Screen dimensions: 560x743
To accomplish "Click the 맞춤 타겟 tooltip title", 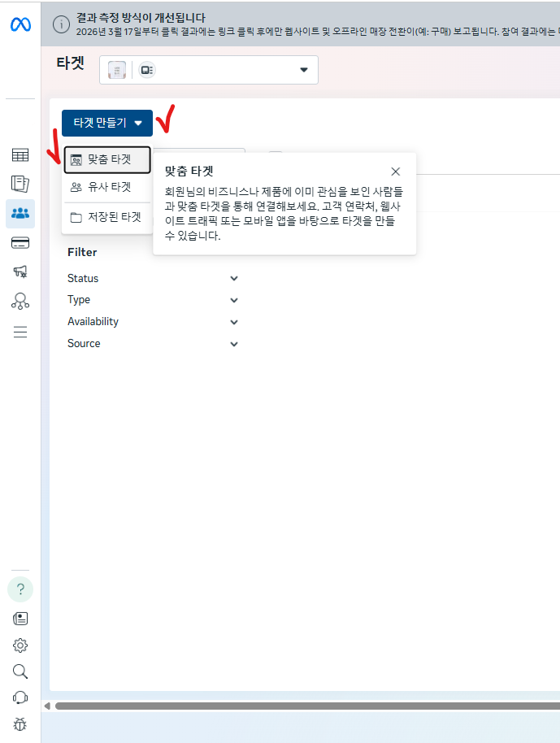I will tap(189, 171).
